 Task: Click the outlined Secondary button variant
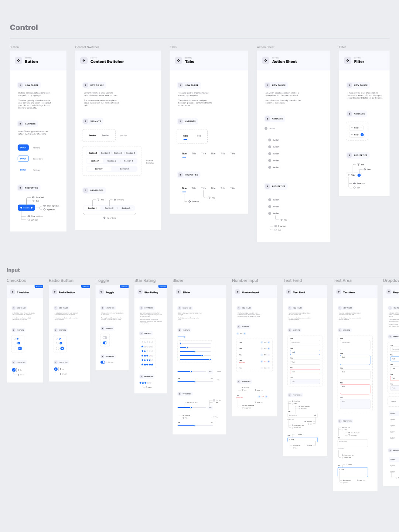click(x=23, y=159)
